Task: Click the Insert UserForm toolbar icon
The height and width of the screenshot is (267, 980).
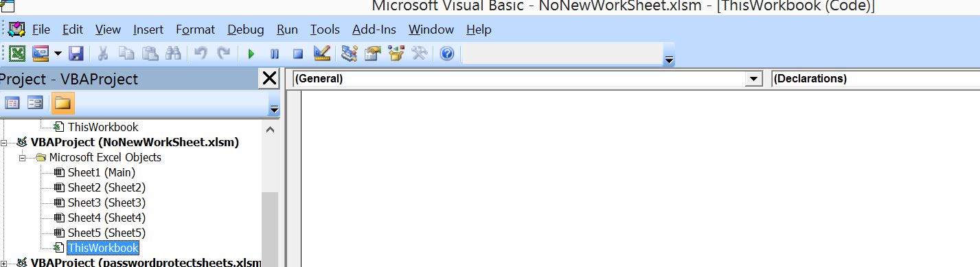Action: coord(41,54)
